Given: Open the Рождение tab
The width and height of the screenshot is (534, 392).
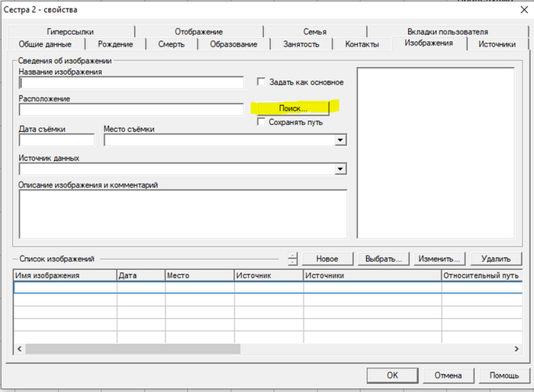Looking at the screenshot, I should coord(117,44).
